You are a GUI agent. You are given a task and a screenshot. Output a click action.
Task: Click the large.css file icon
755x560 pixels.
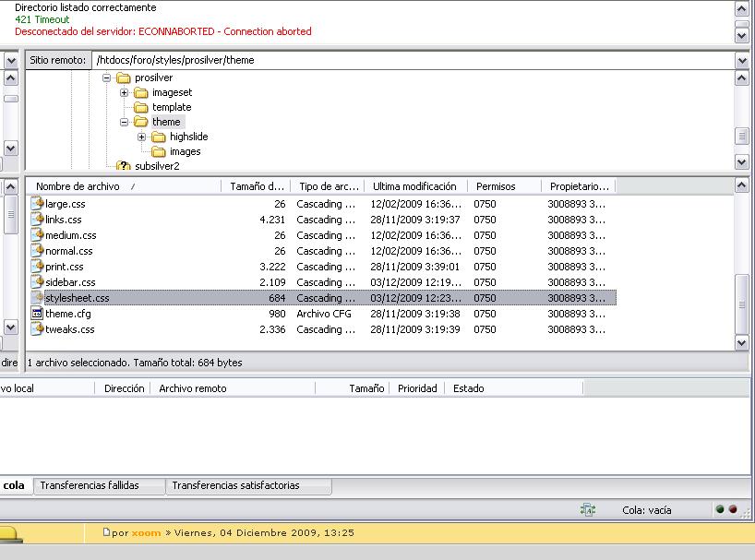click(x=37, y=204)
